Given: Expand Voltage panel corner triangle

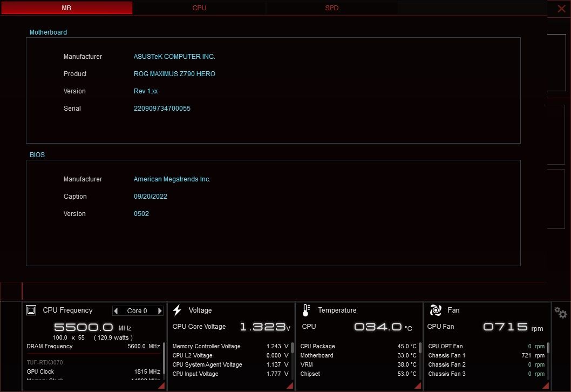Looking at the screenshot, I should coord(290,386).
